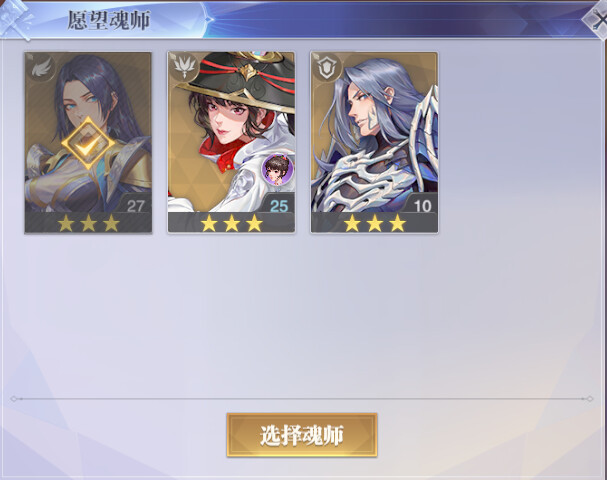607x480 pixels.
Task: Click the left diamond end of divider line
Action: [x=14, y=399]
